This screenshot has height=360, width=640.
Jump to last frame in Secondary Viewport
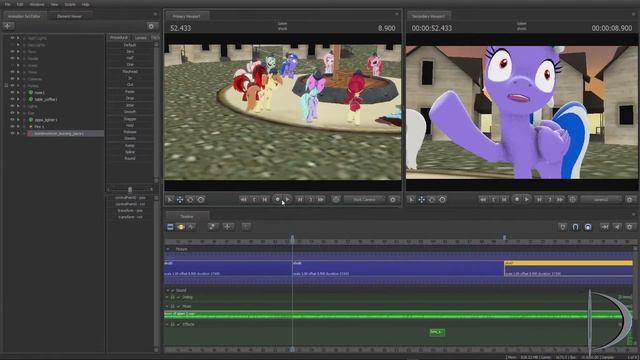560,200
